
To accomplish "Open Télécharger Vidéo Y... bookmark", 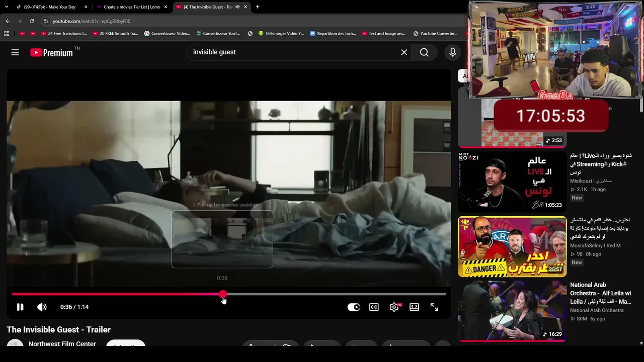I will tap(281, 34).
